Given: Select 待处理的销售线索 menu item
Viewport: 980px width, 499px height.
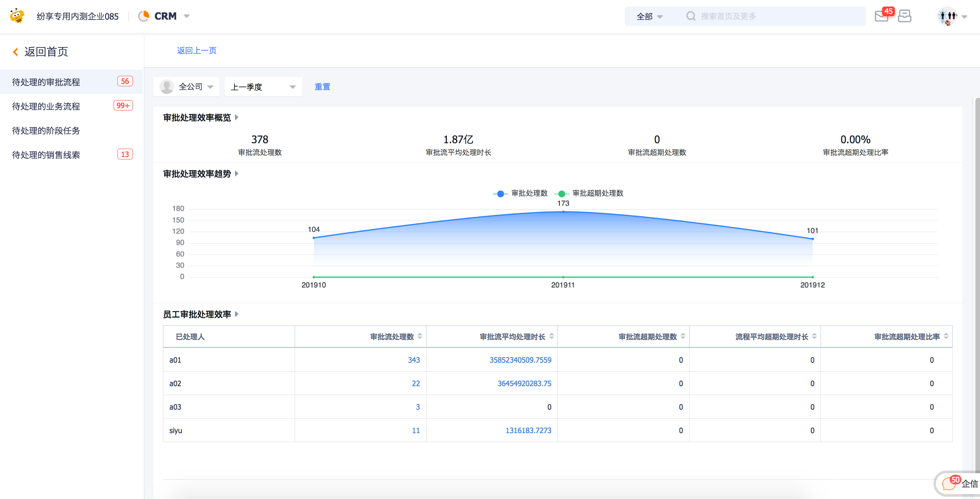Looking at the screenshot, I should 71,154.
